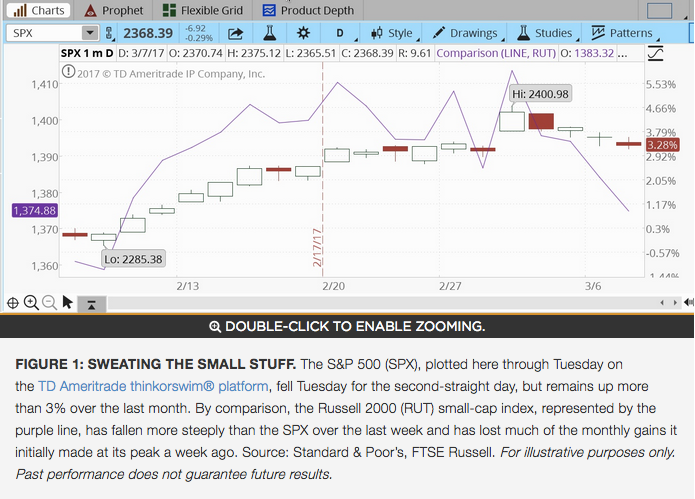Image resolution: width=695 pixels, height=499 pixels.
Task: Click the Drawings pencil icon
Action: click(438, 32)
